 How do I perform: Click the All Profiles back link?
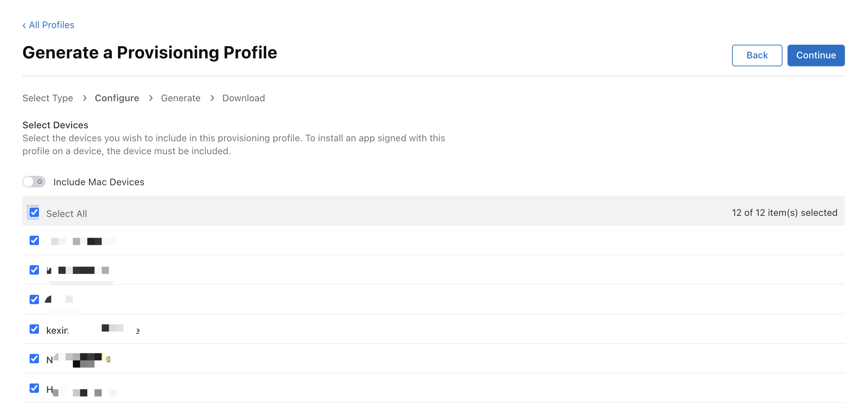(48, 25)
